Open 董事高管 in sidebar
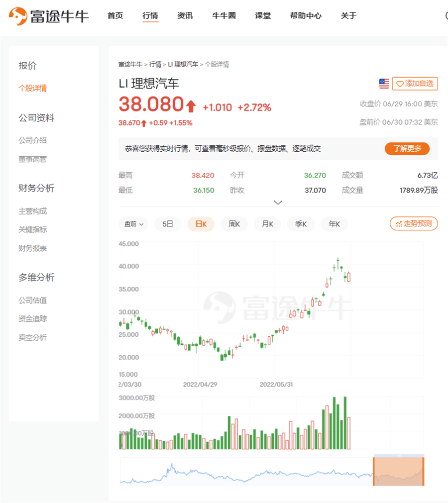Image resolution: width=448 pixels, height=503 pixels. [x=33, y=159]
